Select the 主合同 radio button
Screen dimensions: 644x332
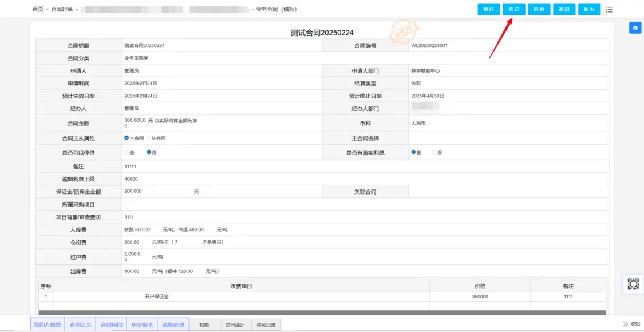pos(127,138)
